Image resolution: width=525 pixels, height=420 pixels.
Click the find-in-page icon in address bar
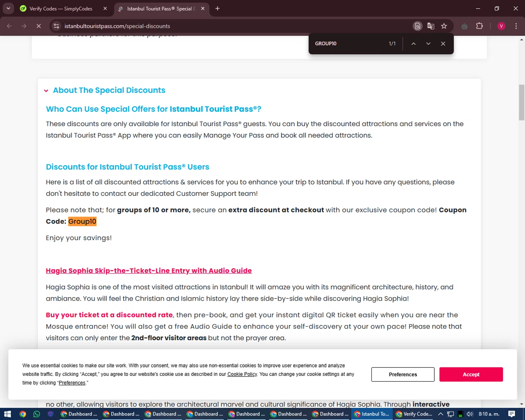pos(418,26)
